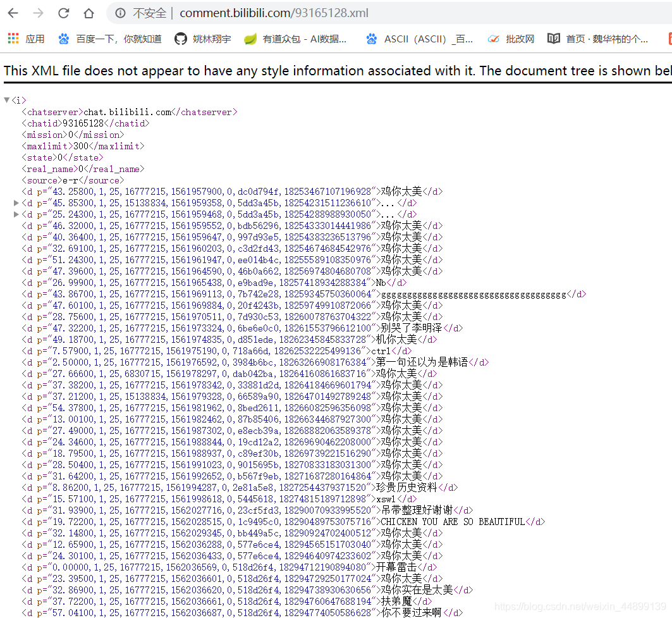Open the 首页·魏华祎 bookmark
This screenshot has width=672, height=618.
[x=598, y=39]
